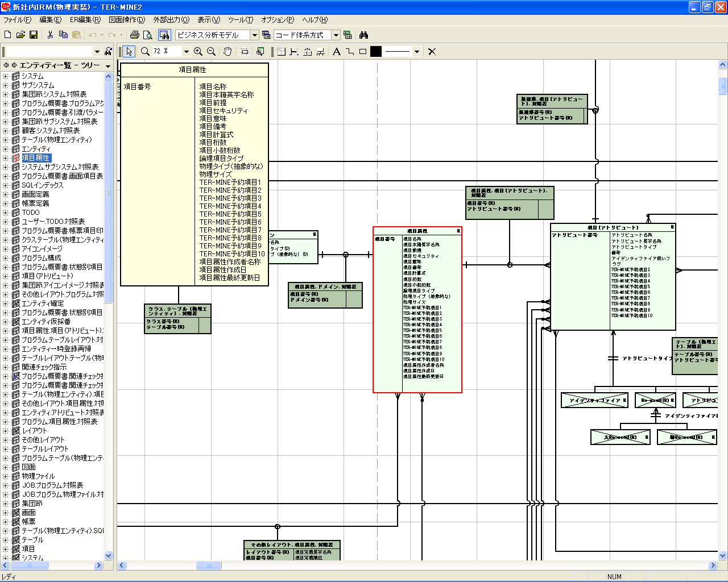728x582 pixels.
Task: Open the エンティティ一覧 - ツリー panel dropdown arrow
Action: 108,65
